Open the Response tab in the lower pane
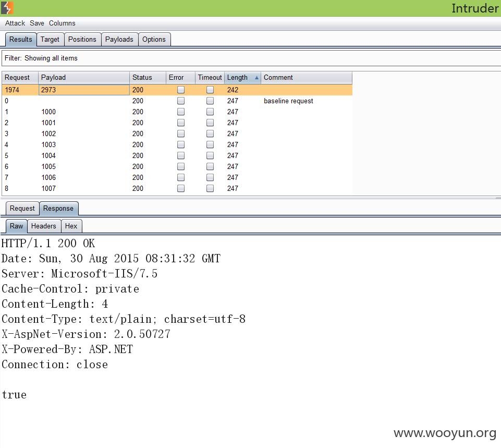This screenshot has width=501, height=448. coord(58,208)
